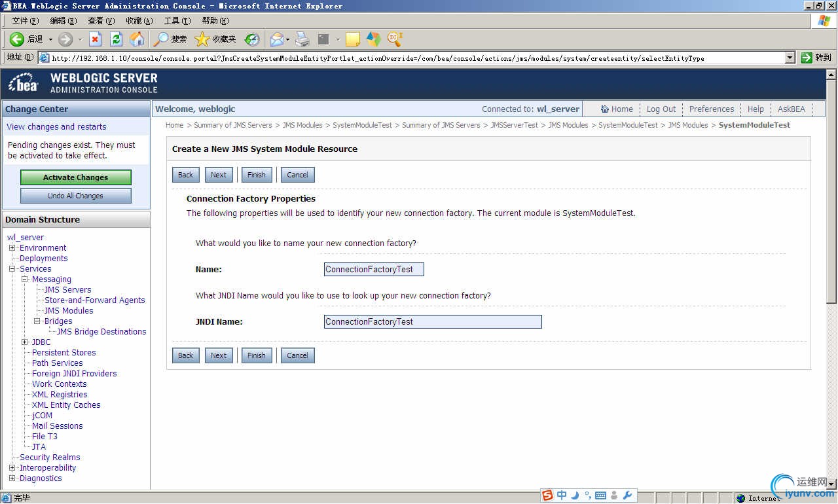The width and height of the screenshot is (838, 504).
Task: Open the Mail icon dropdown arrow
Action: pyautogui.click(x=287, y=39)
